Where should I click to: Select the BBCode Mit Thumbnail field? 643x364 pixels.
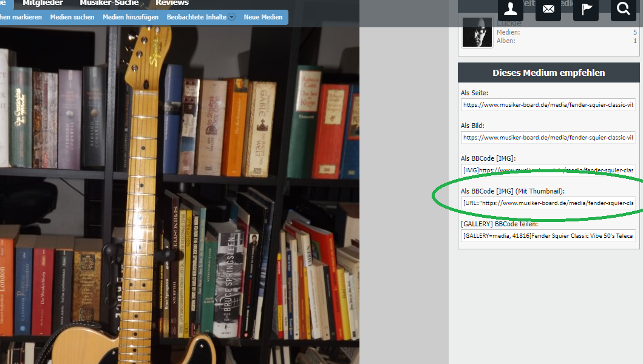tap(548, 203)
